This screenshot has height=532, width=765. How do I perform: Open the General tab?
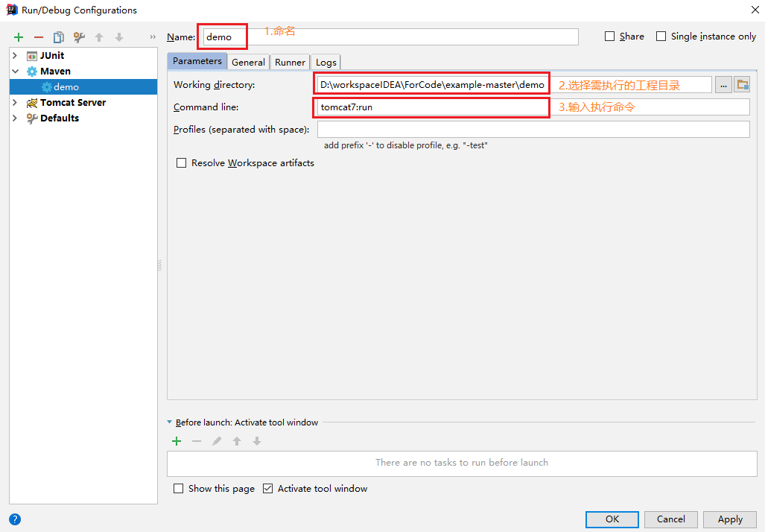(248, 62)
